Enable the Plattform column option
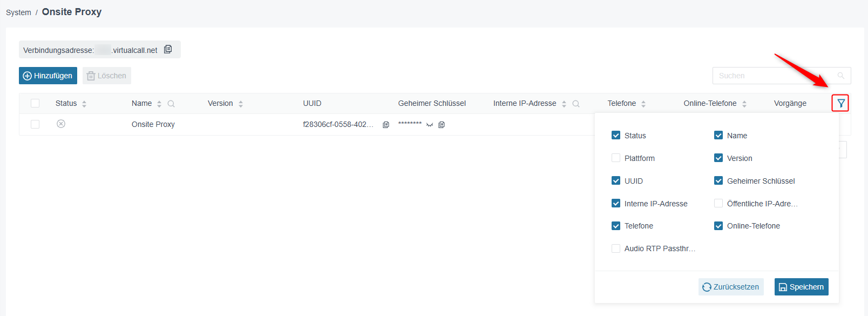Image resolution: width=868 pixels, height=316 pixels. tap(616, 158)
